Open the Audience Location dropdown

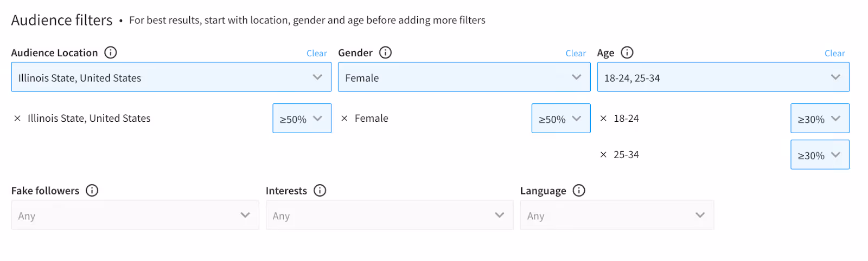coord(171,77)
